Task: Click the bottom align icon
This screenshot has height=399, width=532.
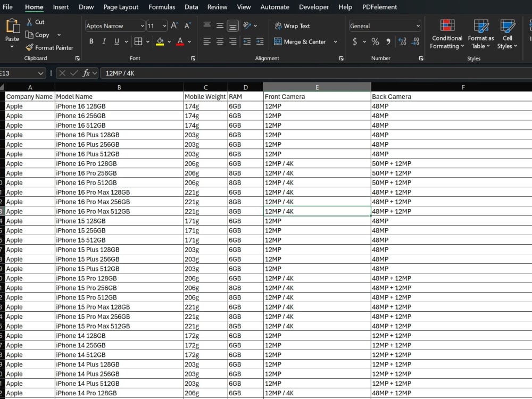Action: [x=233, y=26]
